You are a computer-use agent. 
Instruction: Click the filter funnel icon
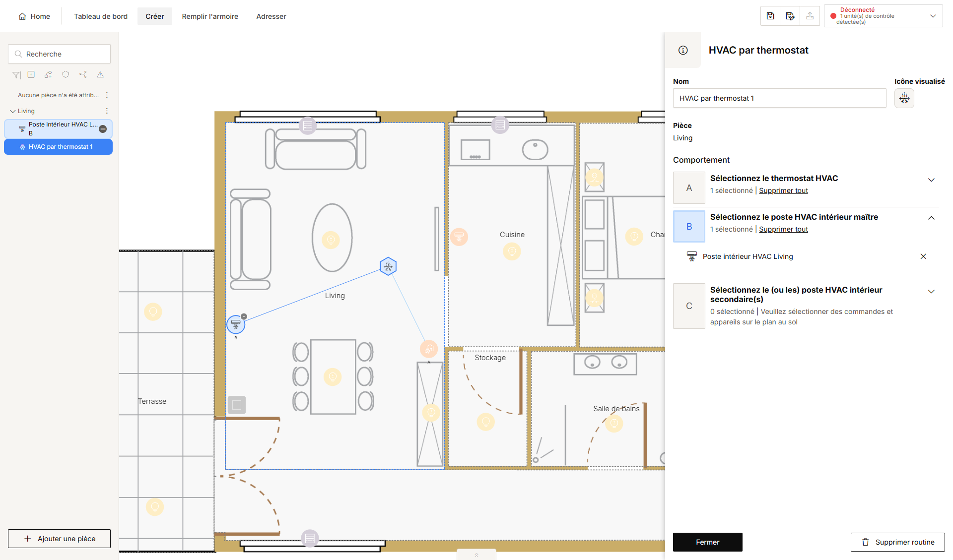(x=16, y=75)
